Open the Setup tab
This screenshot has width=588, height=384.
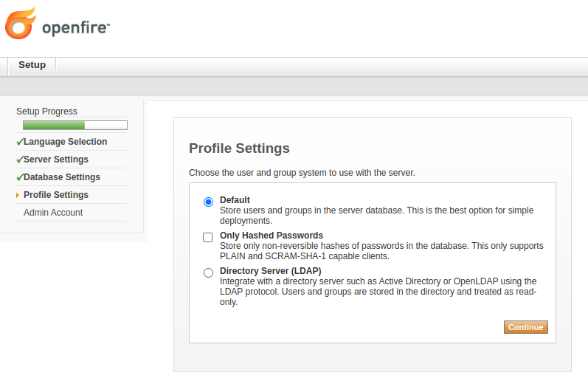pos(32,65)
